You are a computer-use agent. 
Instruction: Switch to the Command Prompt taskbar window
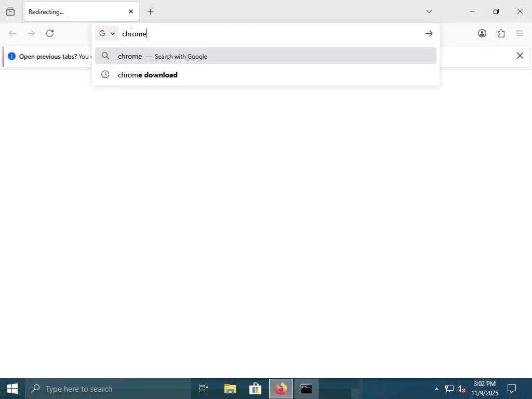[307, 389]
